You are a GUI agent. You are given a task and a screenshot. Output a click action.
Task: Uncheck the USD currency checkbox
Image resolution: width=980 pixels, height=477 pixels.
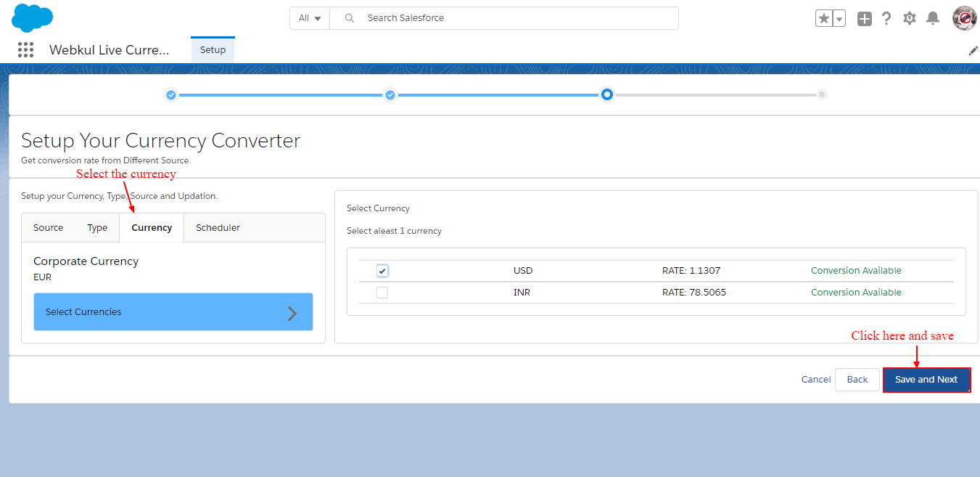[382, 271]
